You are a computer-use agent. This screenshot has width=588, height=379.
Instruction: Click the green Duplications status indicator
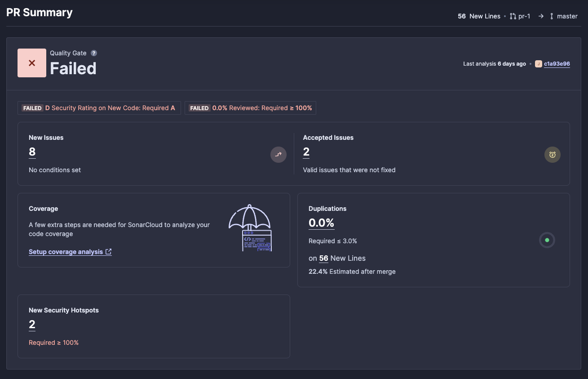pyautogui.click(x=547, y=240)
